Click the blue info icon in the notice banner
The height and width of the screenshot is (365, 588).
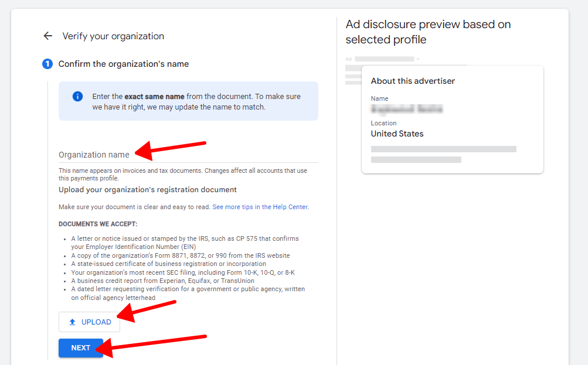coord(77,96)
